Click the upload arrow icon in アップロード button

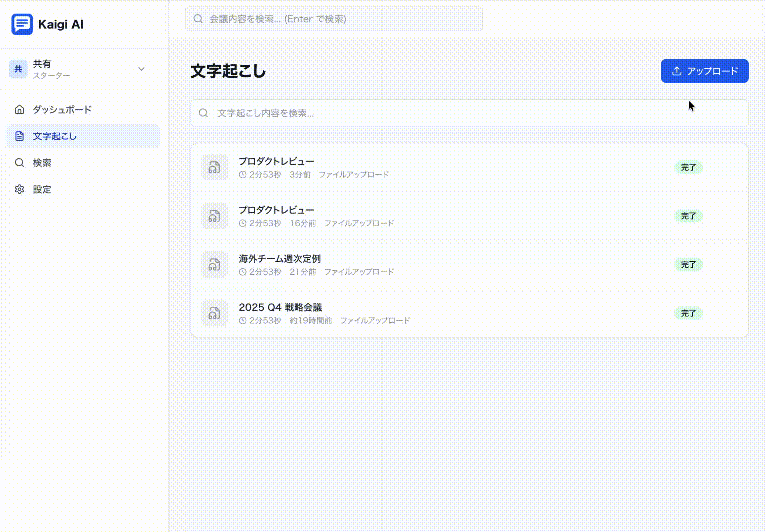pyautogui.click(x=677, y=71)
